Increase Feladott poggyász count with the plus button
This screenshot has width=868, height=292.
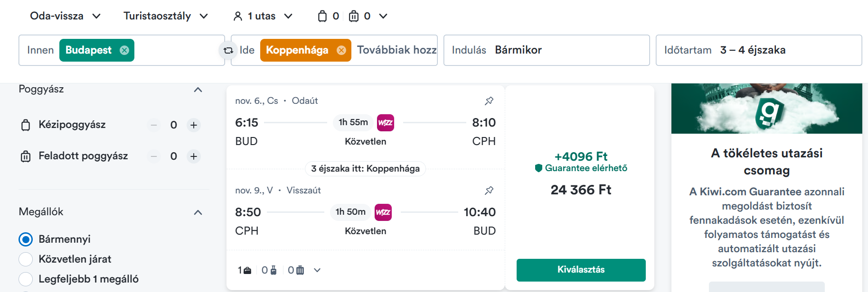click(194, 156)
